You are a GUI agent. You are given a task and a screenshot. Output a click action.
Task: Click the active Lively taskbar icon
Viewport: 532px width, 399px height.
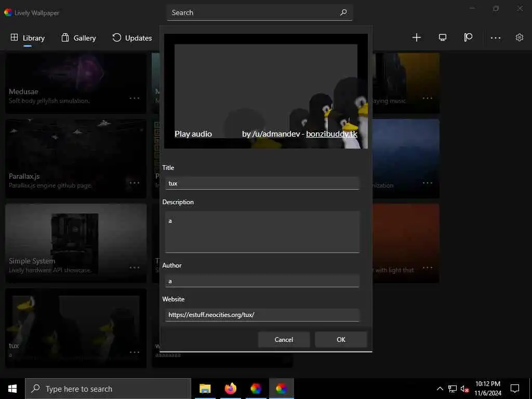point(281,389)
